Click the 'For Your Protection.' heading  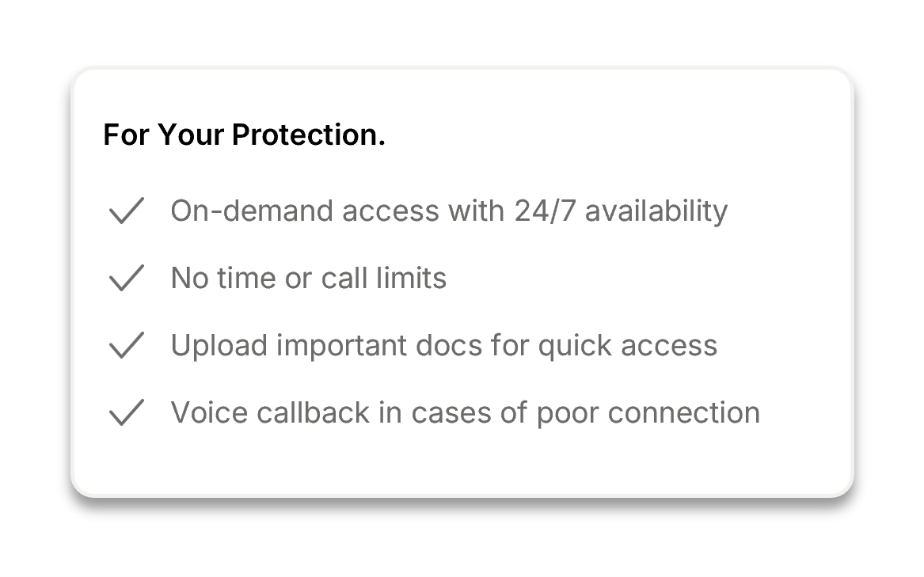pos(244,135)
